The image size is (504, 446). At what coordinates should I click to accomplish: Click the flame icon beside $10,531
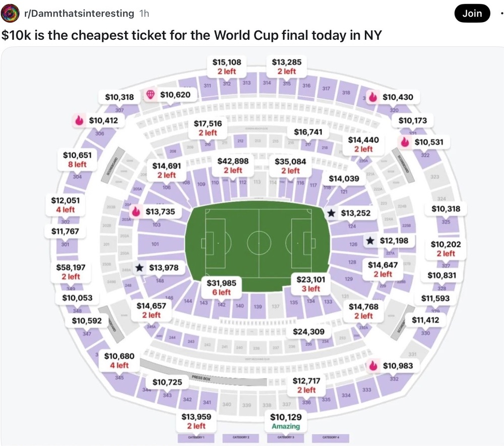[405, 142]
